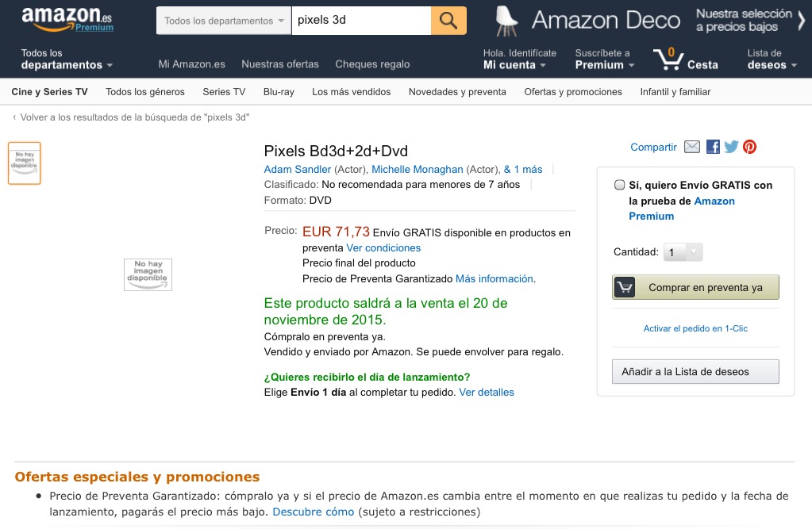Share product via email envelope icon
The image size is (812, 529).
pyautogui.click(x=692, y=147)
